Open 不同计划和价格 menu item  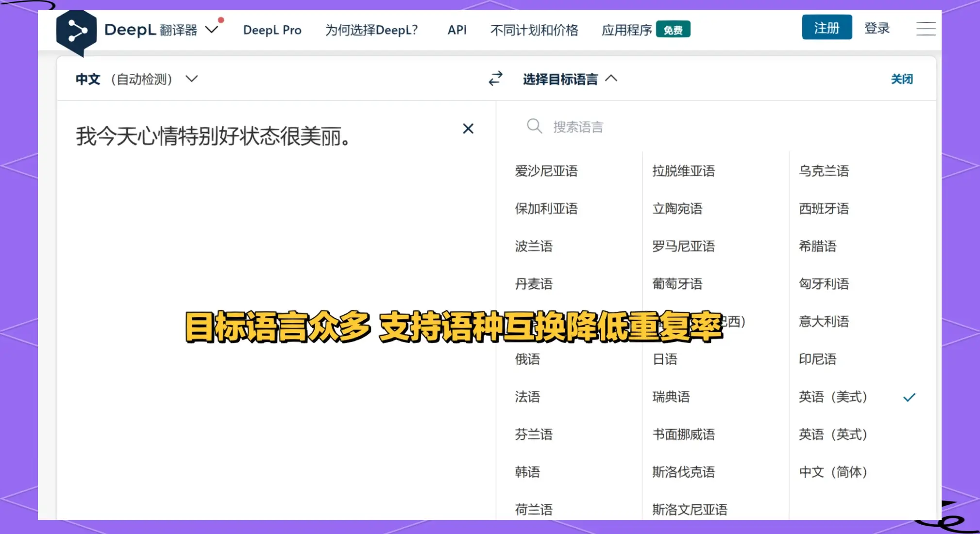click(x=534, y=30)
